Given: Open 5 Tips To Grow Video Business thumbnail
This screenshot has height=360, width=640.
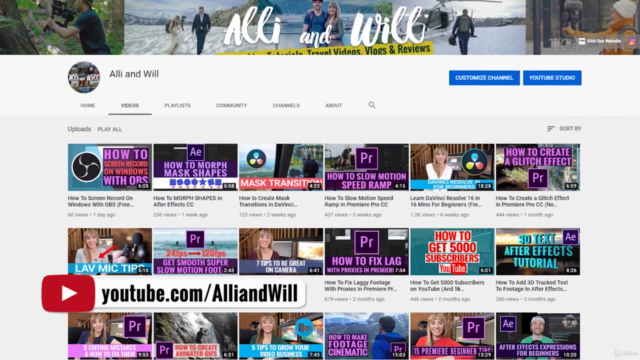Looking at the screenshot, I should tap(281, 336).
